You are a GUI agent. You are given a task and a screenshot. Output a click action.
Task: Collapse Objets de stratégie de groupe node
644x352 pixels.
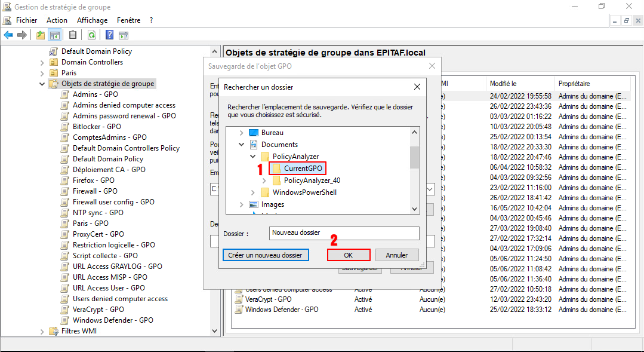pos(42,84)
